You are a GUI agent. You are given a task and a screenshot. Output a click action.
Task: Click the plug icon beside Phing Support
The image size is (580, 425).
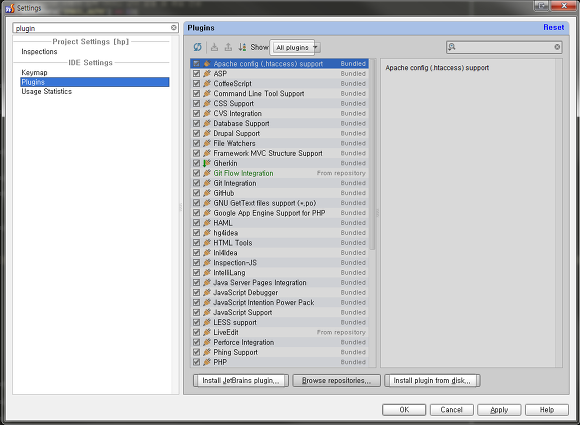(x=207, y=352)
